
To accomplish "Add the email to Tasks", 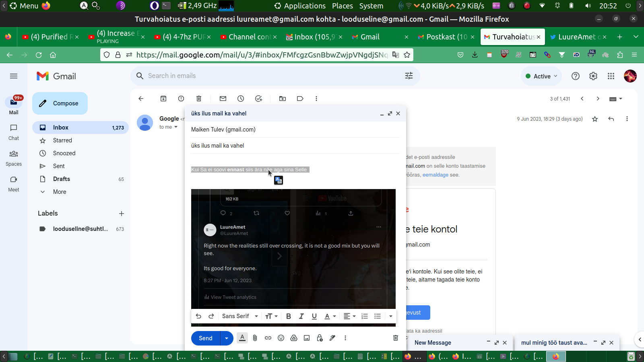I will coord(258,99).
